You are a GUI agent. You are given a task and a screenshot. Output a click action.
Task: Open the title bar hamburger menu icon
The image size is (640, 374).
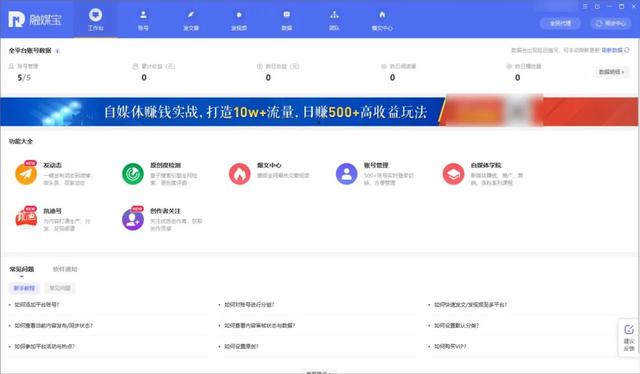(585, 7)
